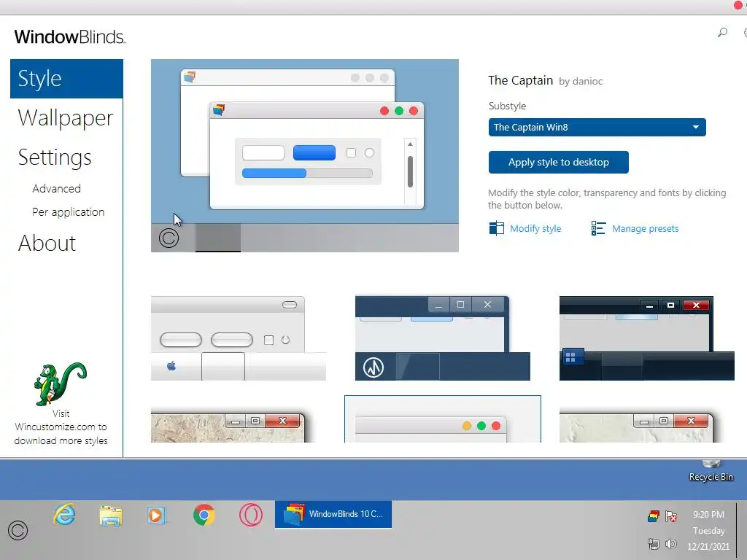Image resolution: width=747 pixels, height=560 pixels.
Task: Launch Windows Media Player from taskbar
Action: (156, 516)
